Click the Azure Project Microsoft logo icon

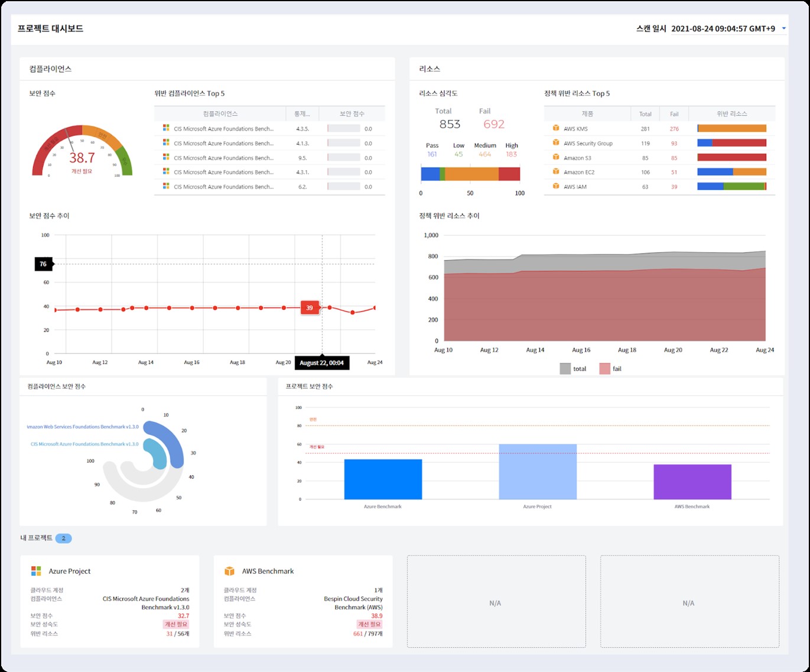[x=36, y=571]
